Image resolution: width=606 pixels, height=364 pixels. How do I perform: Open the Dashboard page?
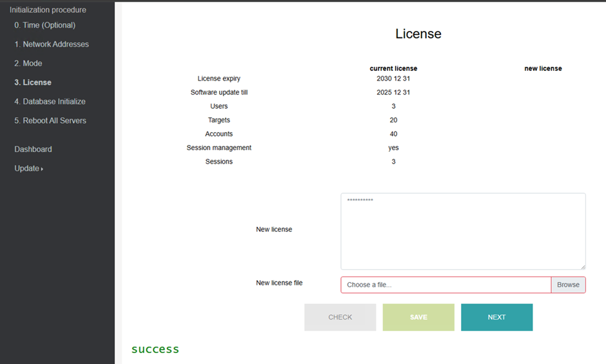tap(33, 149)
